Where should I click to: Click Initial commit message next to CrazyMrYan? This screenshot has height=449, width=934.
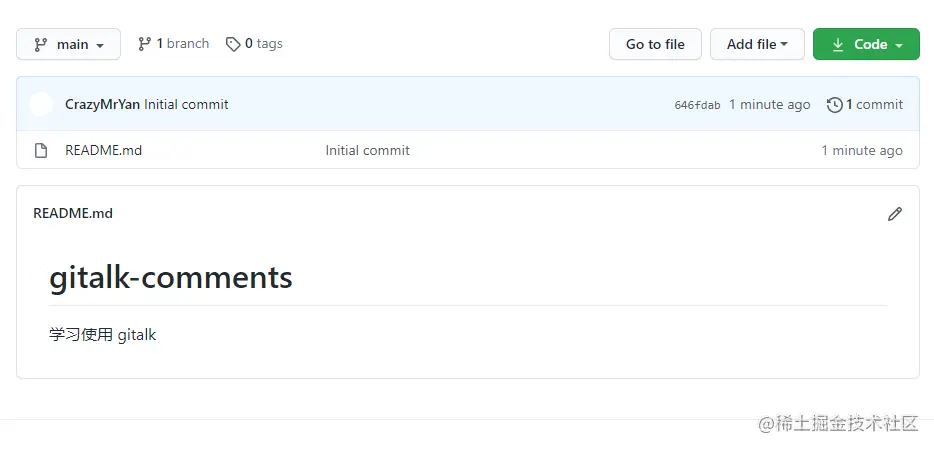pos(186,104)
